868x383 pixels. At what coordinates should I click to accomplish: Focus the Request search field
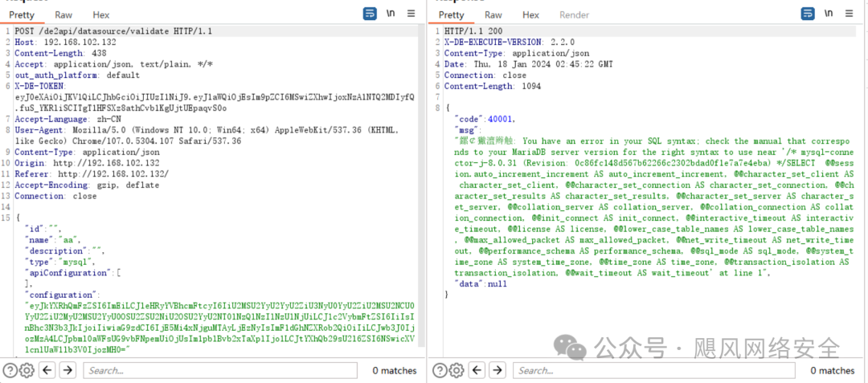pyautogui.click(x=219, y=369)
